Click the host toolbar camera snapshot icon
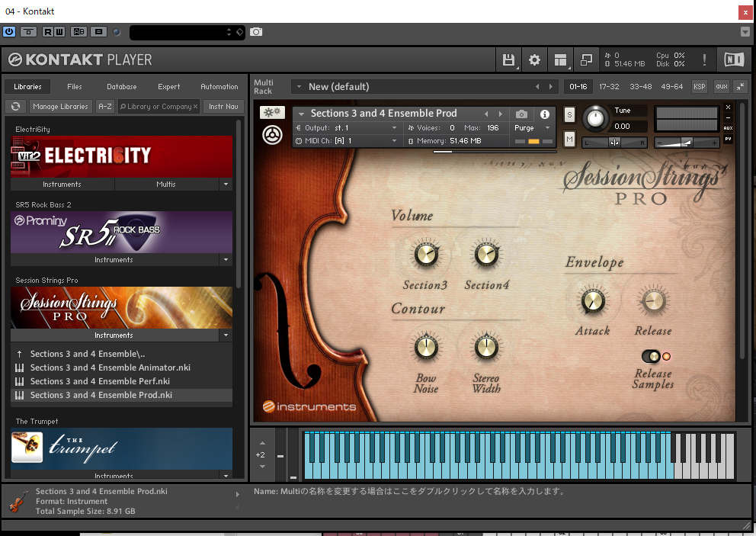This screenshot has height=536, width=756. click(x=256, y=32)
